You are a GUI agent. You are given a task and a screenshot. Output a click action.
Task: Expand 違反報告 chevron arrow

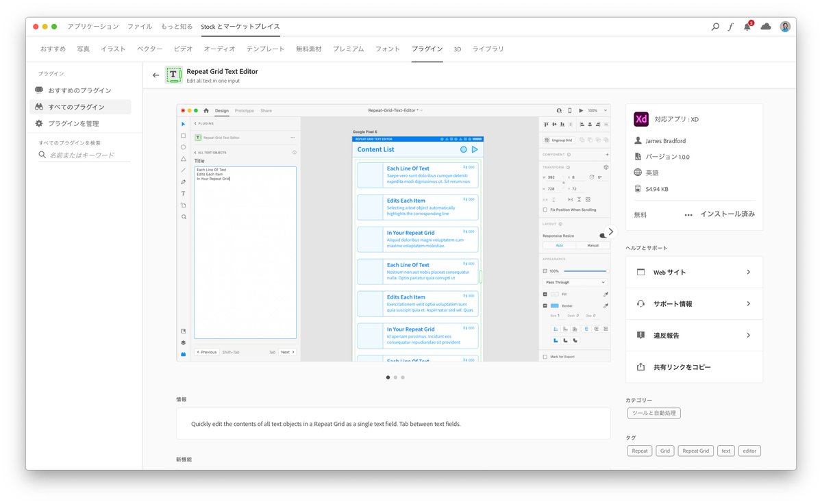[x=748, y=336]
